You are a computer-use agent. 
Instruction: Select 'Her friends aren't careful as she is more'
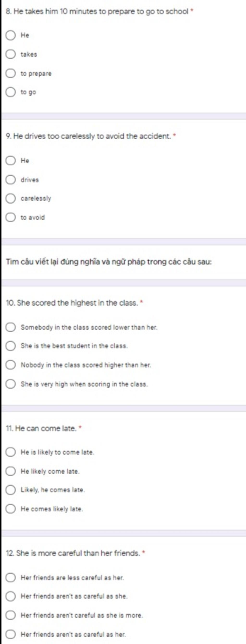coord(11,615)
